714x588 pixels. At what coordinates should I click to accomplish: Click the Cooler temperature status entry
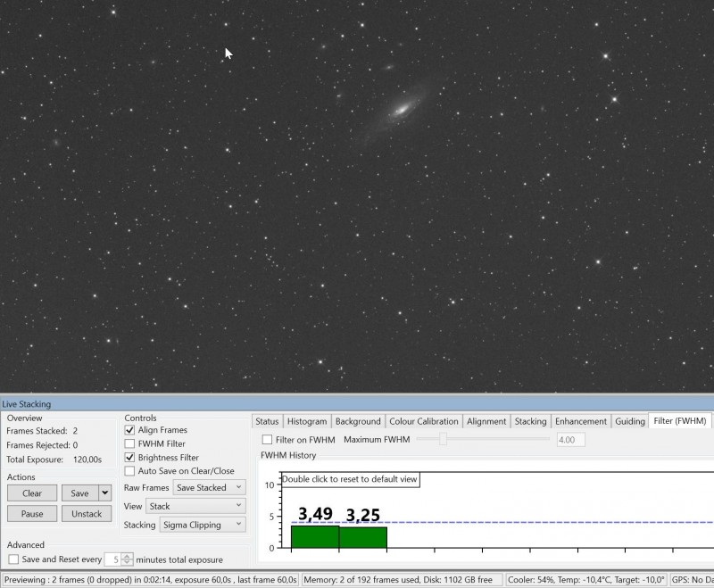click(x=586, y=580)
